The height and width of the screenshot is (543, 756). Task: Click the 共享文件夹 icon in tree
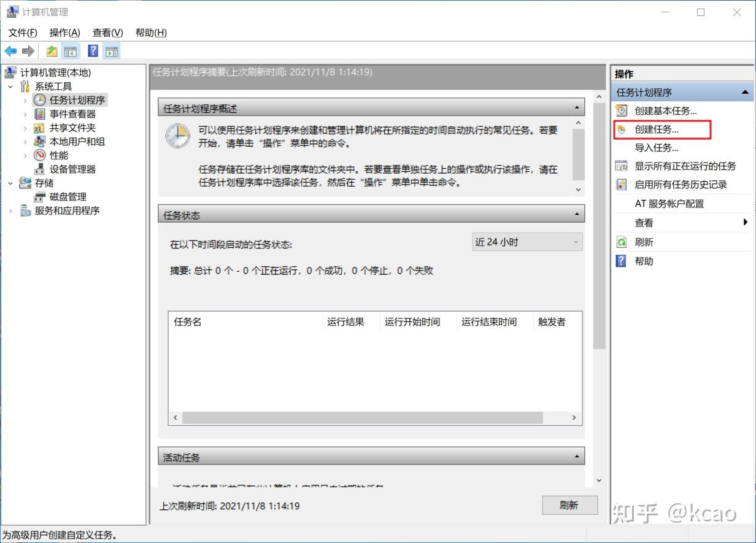click(x=39, y=128)
